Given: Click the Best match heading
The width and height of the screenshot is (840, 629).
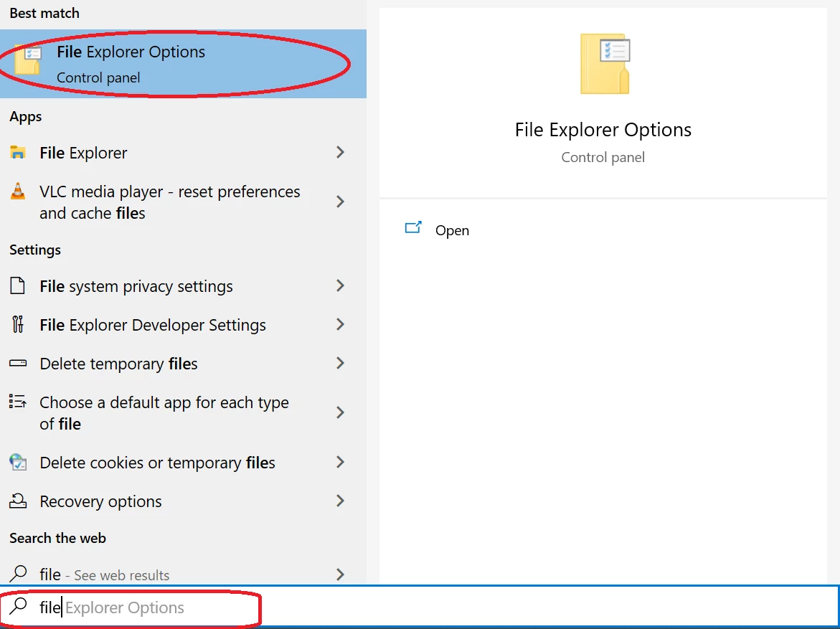Looking at the screenshot, I should coord(44,13).
